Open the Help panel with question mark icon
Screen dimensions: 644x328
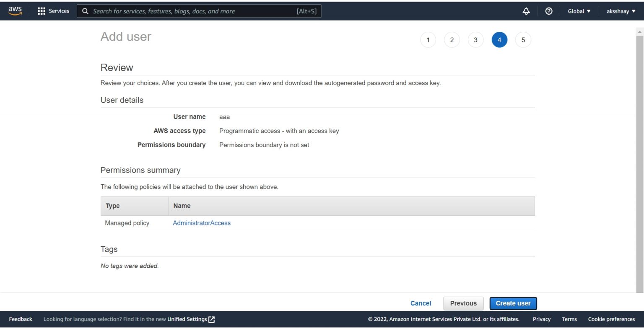549,11
